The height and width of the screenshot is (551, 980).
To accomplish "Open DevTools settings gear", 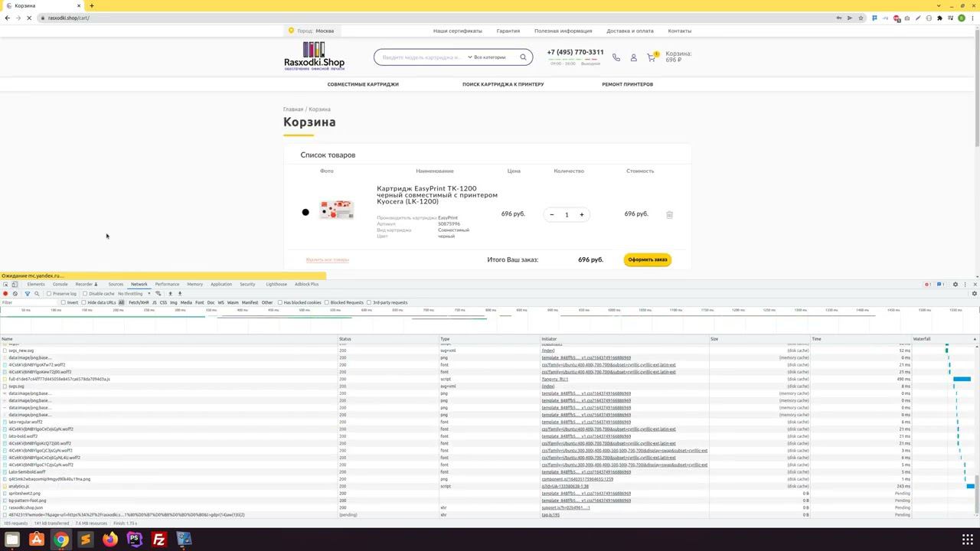I will click(955, 285).
